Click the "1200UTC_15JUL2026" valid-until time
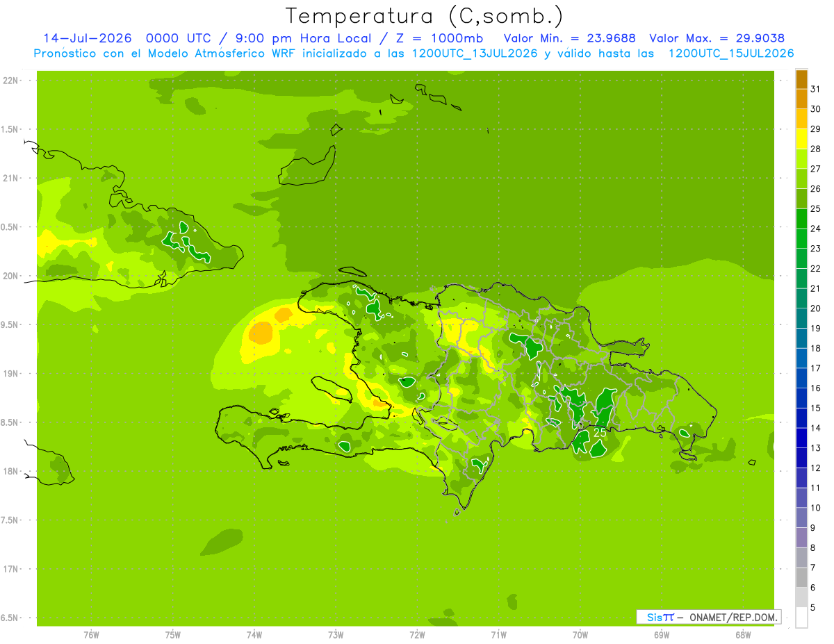834x644 pixels. 731,53
